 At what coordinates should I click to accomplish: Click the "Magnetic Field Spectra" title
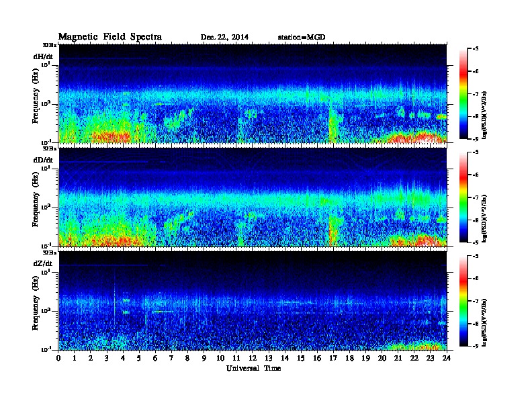coord(110,37)
